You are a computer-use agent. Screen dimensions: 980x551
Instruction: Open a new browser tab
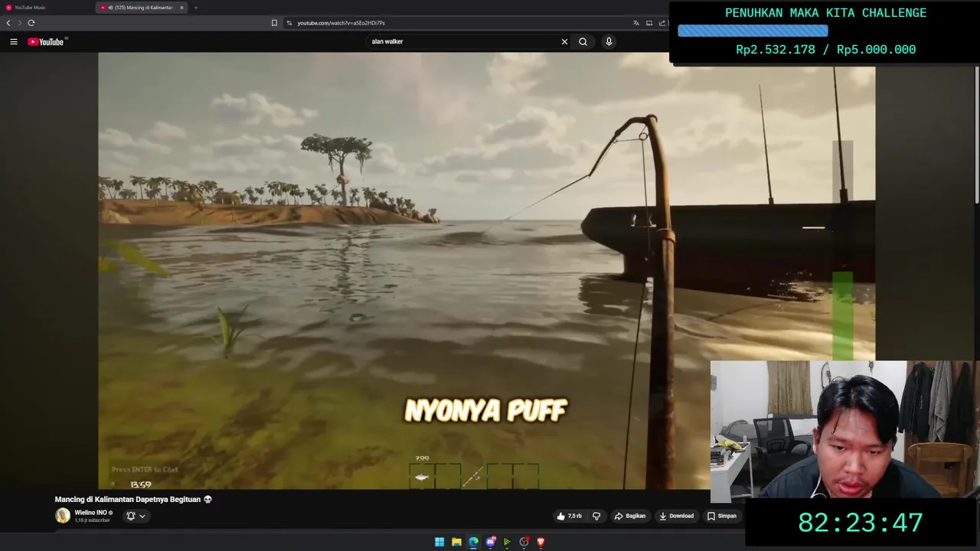coord(196,8)
